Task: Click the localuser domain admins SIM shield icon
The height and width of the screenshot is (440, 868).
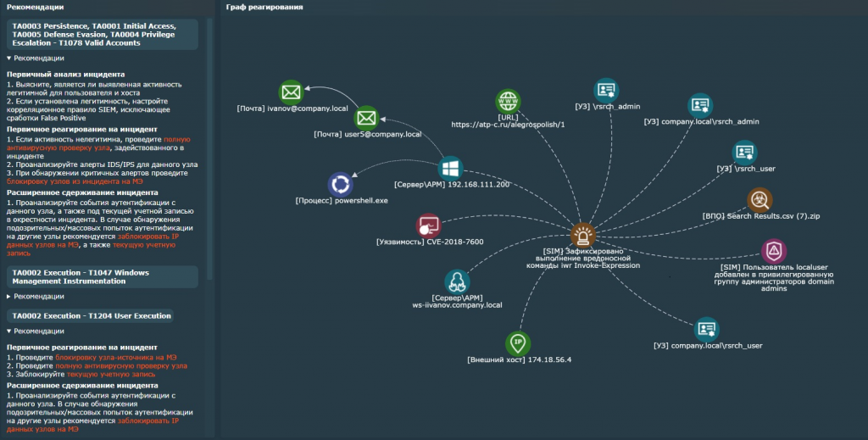Action: coord(774,251)
